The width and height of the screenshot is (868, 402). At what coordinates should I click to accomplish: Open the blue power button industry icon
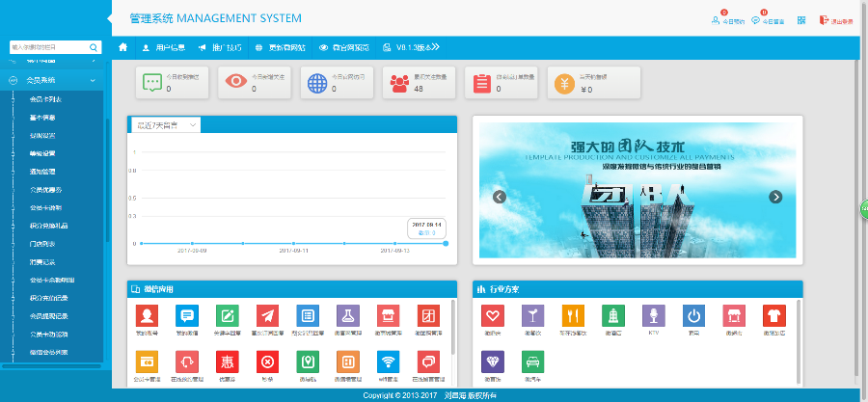(x=693, y=316)
